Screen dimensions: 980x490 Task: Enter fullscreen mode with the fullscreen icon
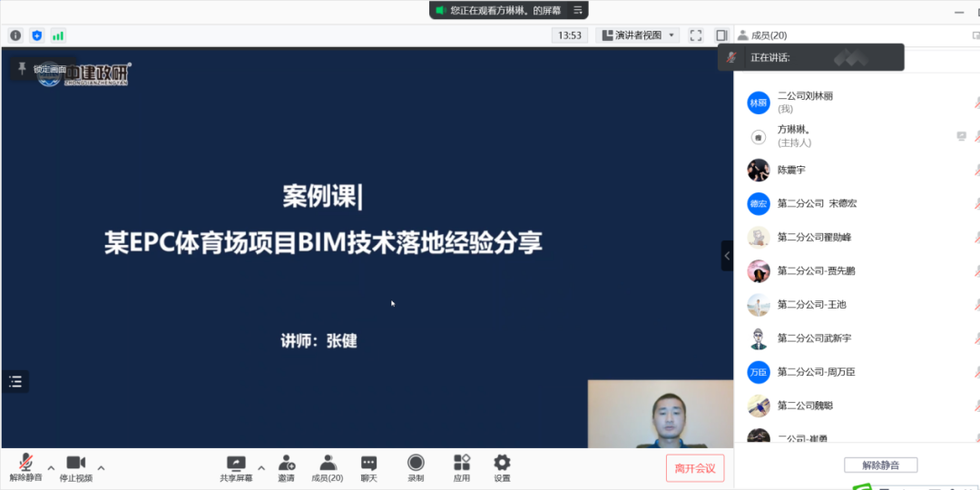[x=696, y=35]
